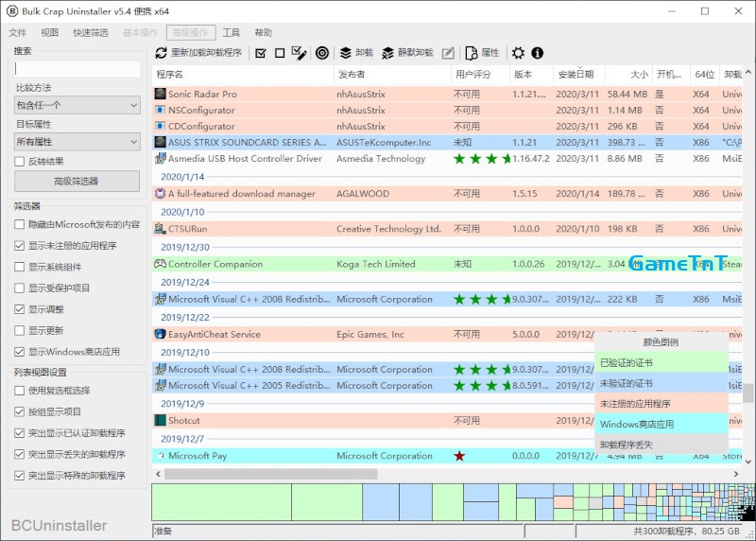
Task: Uncheck 突出显示已认证卸载程序 checkbox
Action: coord(19,433)
